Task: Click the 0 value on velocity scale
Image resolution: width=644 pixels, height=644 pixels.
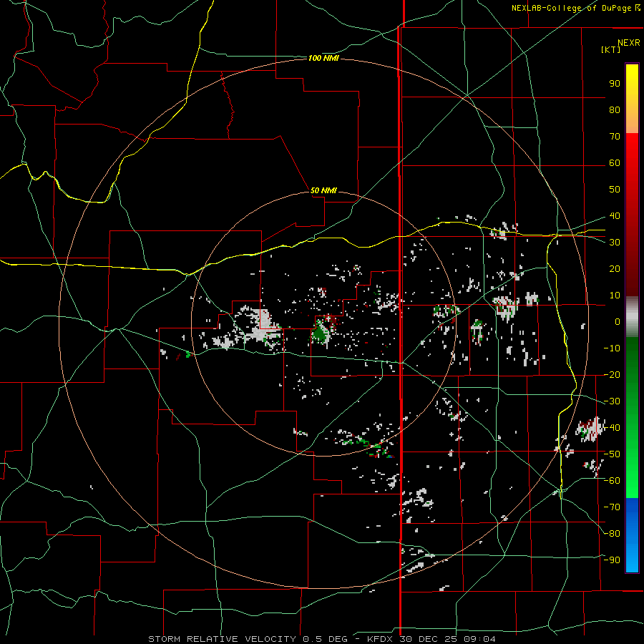Action: click(618, 322)
